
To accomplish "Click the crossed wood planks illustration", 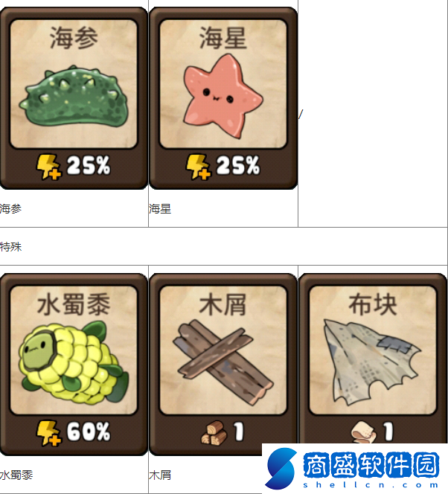I will (223, 362).
